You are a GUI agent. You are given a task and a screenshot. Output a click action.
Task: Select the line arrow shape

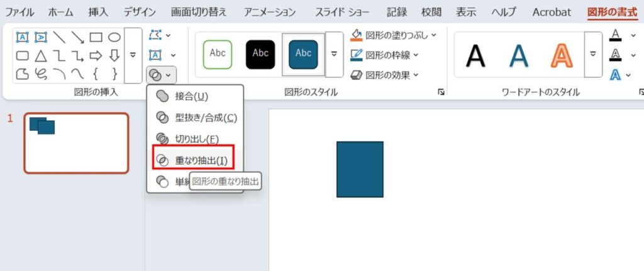(x=77, y=37)
